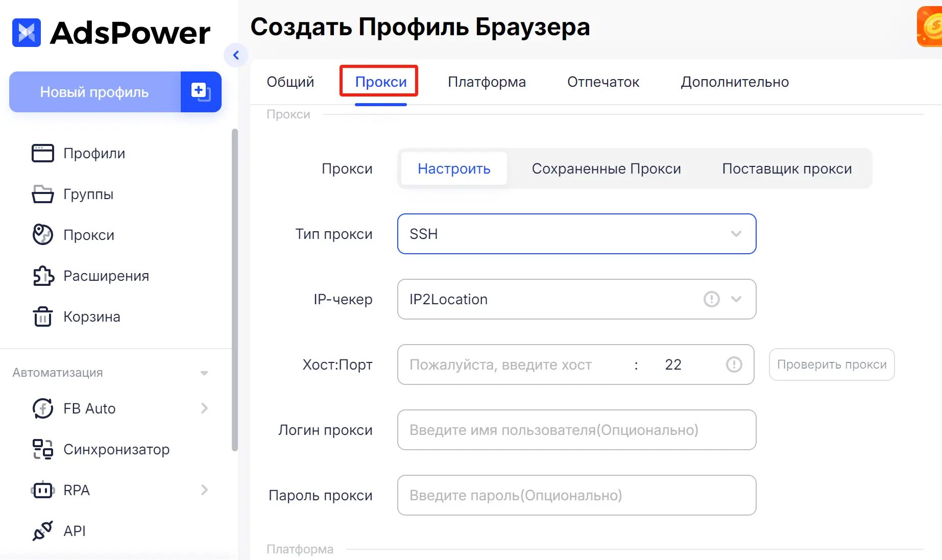Screen dimensions: 942x560
Task: Open the Отпечаток tab
Action: (x=603, y=82)
